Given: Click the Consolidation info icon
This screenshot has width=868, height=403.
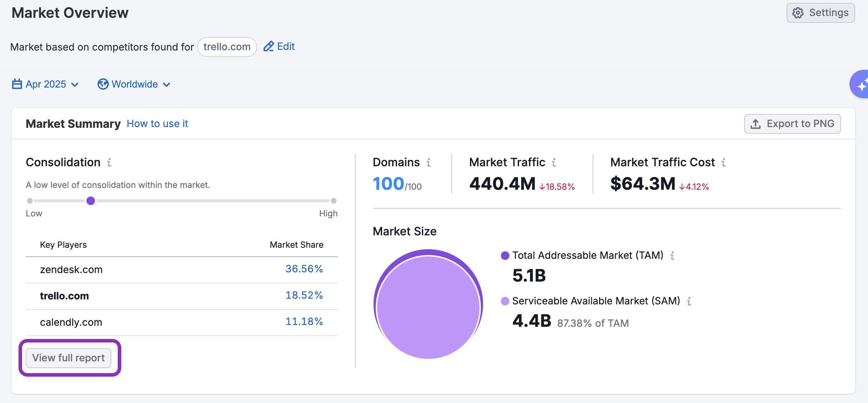Looking at the screenshot, I should [x=109, y=162].
